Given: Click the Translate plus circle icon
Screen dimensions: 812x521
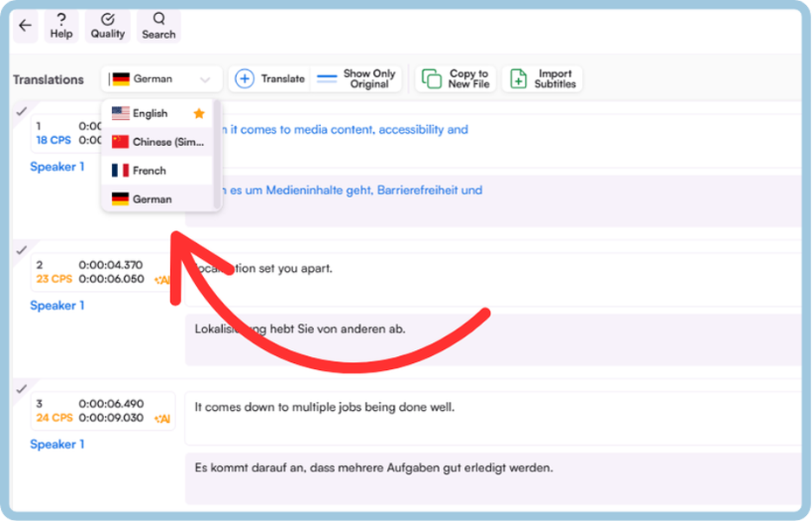Looking at the screenshot, I should click(245, 79).
